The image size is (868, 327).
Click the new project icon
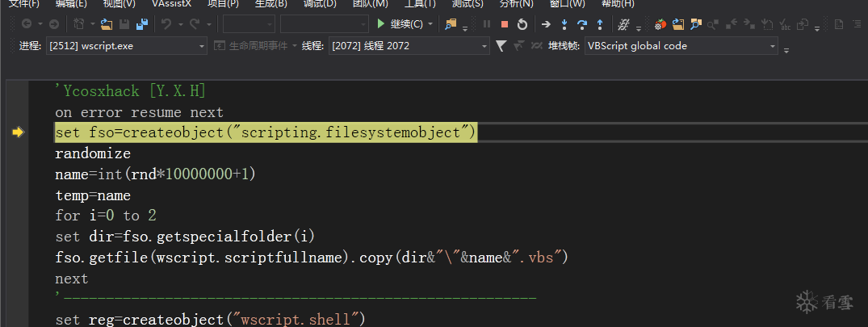[x=79, y=23]
